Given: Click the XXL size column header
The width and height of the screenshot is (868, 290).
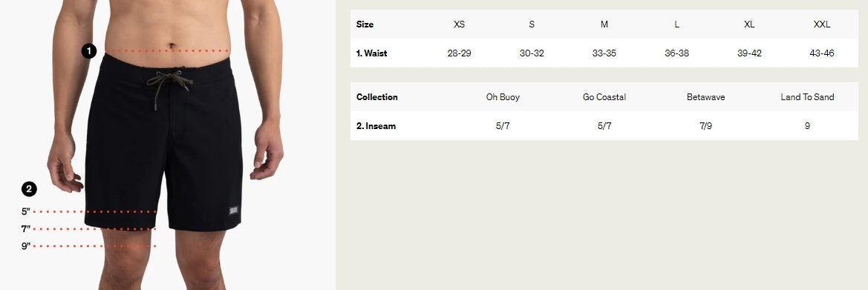Looking at the screenshot, I should [x=821, y=24].
